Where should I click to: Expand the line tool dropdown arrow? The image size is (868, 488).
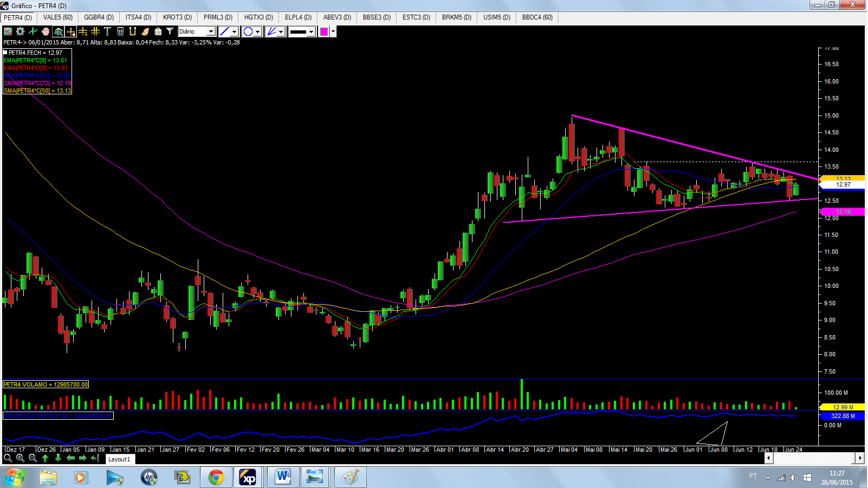[x=235, y=31]
